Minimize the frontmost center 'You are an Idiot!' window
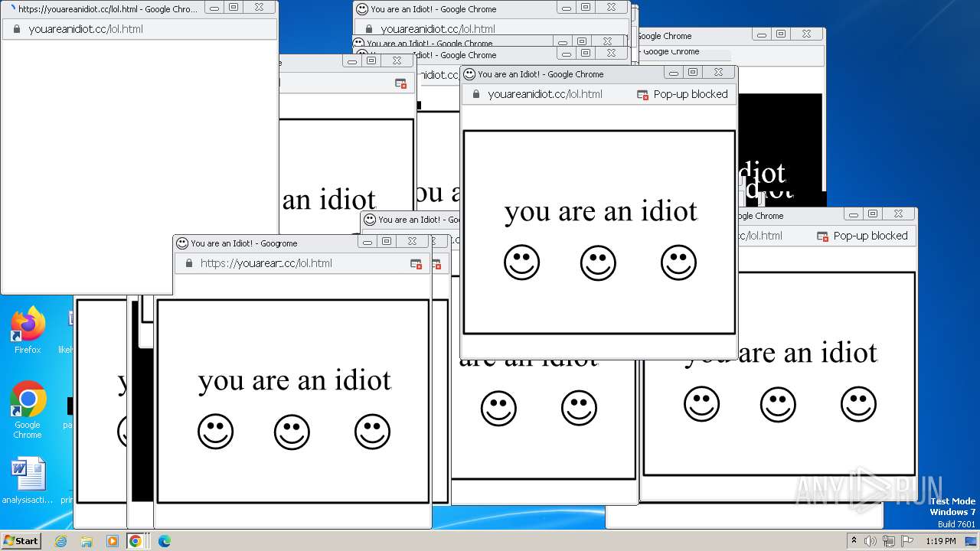The height and width of the screenshot is (551, 980). (x=674, y=72)
